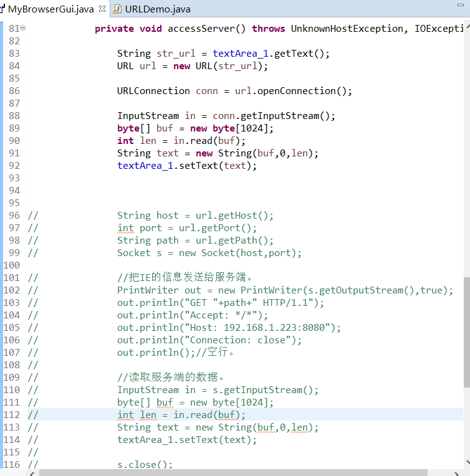Click 's.close();' on line 116

point(145,464)
